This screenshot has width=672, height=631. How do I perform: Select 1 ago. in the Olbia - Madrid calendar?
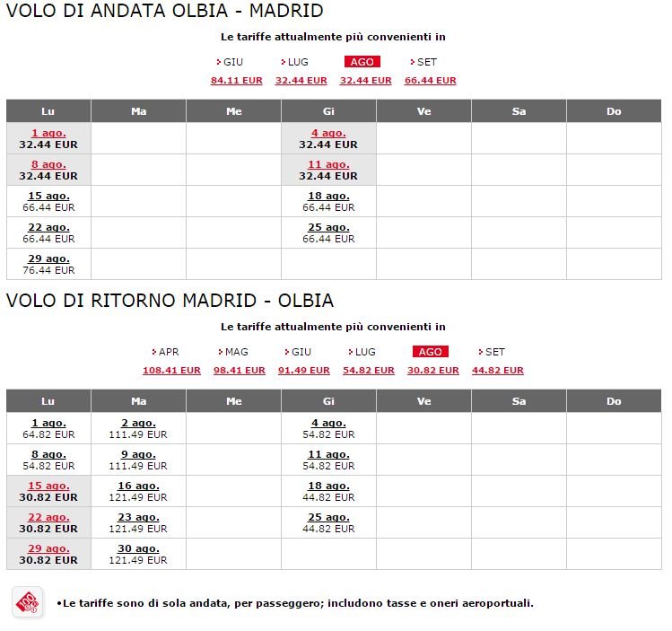coord(48,133)
